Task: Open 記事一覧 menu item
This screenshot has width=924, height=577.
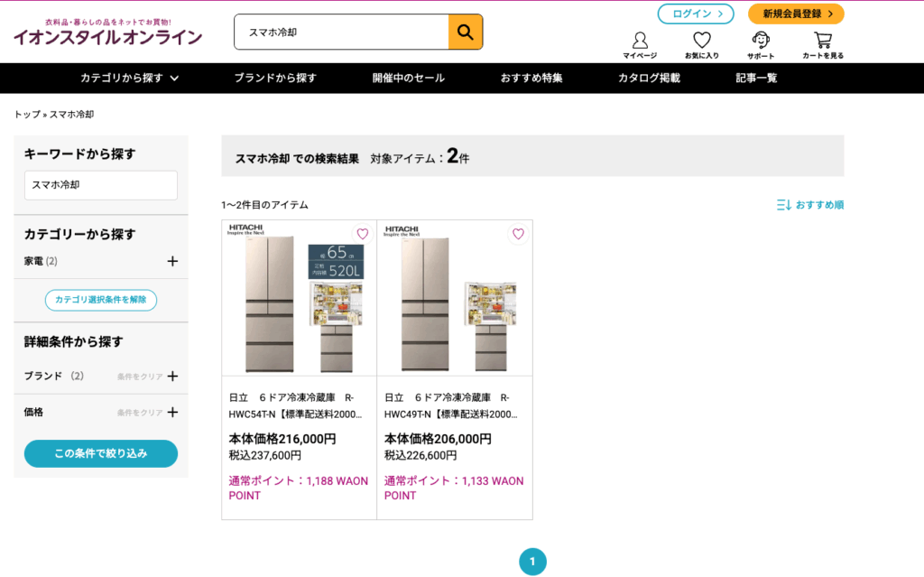Action: (756, 78)
